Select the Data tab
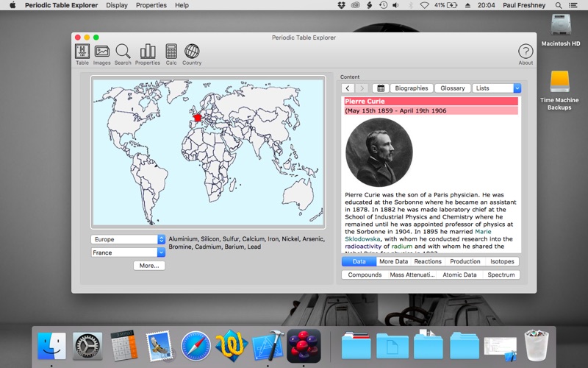This screenshot has height=368, width=588. point(359,261)
